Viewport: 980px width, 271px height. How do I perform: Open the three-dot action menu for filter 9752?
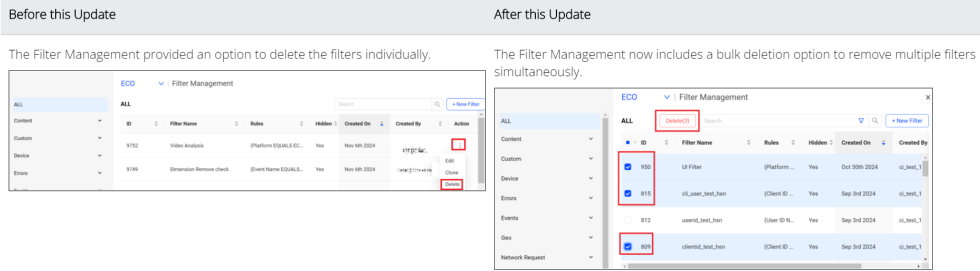tap(459, 145)
